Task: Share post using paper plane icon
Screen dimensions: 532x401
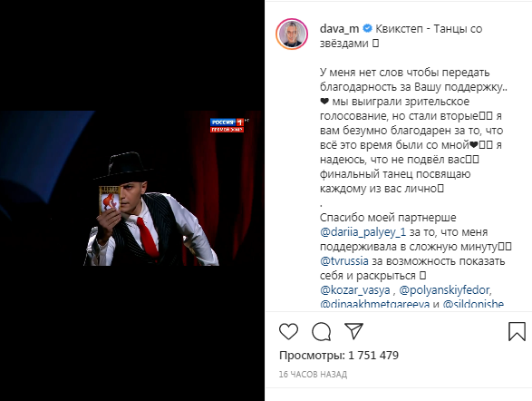Action: click(x=353, y=330)
